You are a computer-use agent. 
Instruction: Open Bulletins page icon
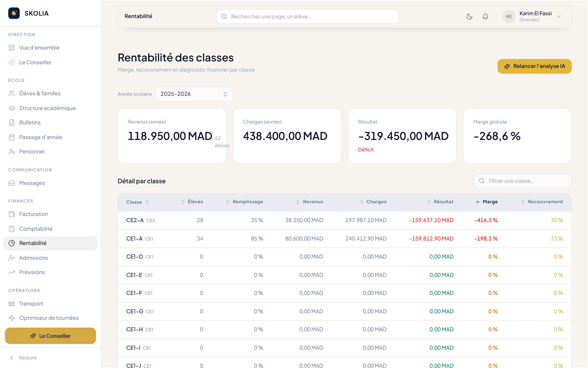point(12,123)
